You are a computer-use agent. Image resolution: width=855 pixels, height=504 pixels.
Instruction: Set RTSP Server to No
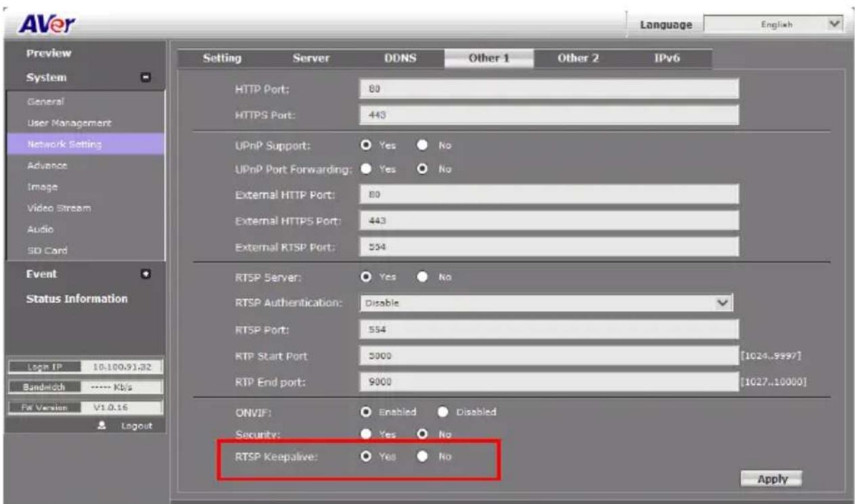tap(423, 277)
